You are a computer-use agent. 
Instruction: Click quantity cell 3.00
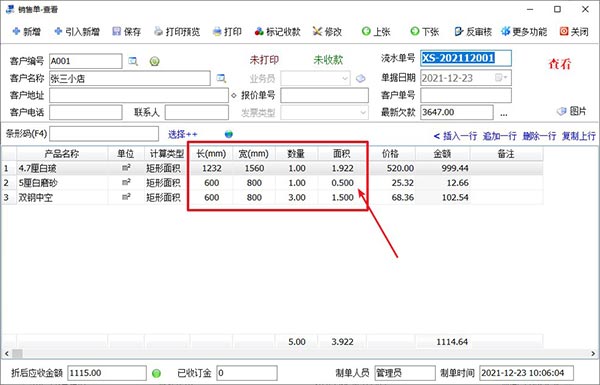(x=297, y=197)
